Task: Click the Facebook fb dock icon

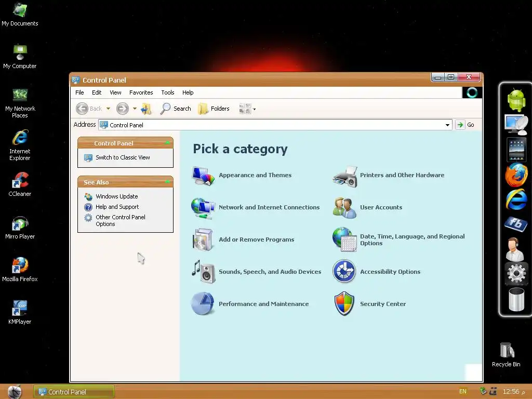Action: 516,224
